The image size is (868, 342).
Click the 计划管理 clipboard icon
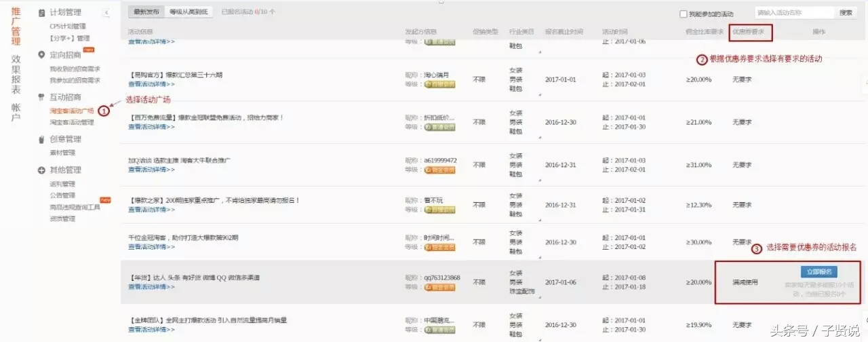click(x=42, y=12)
